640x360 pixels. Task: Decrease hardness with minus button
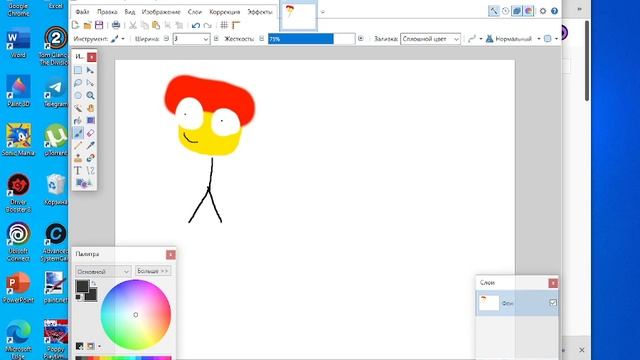[x=262, y=39]
